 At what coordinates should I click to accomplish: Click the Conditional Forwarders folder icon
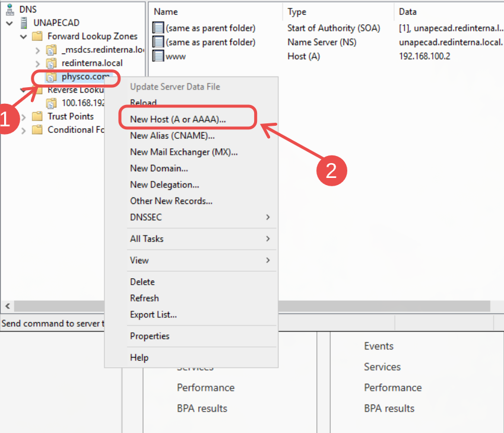point(37,130)
